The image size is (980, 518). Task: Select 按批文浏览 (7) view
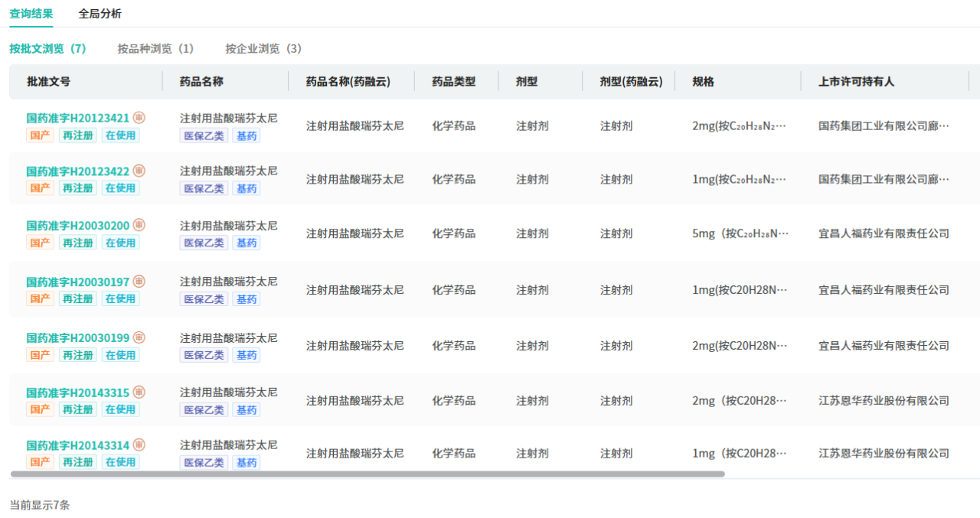(x=47, y=49)
